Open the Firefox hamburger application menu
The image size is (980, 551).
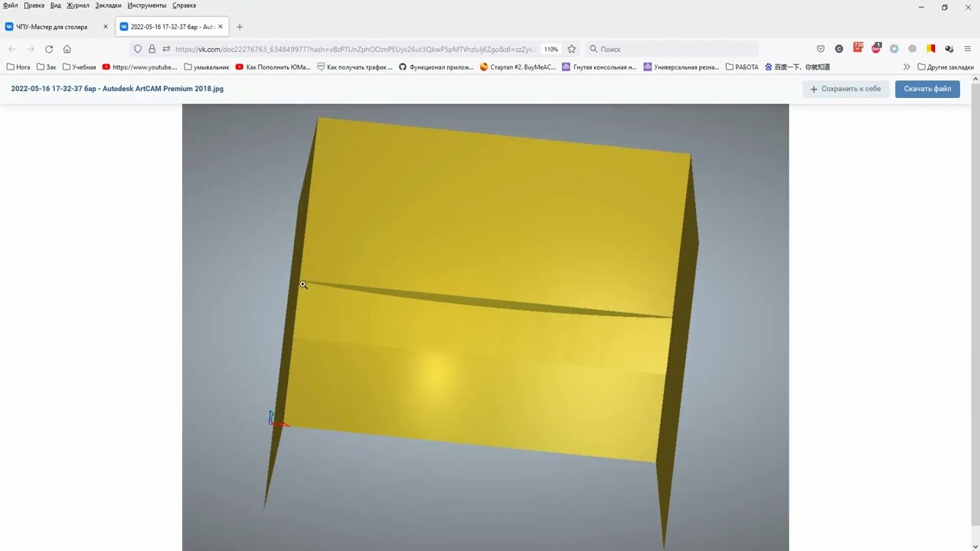tap(968, 49)
